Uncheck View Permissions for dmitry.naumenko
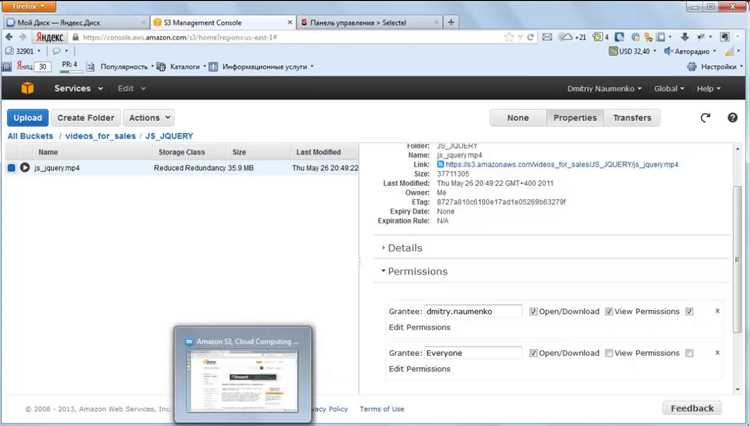Image resolution: width=750 pixels, height=426 pixels. pyautogui.click(x=608, y=311)
